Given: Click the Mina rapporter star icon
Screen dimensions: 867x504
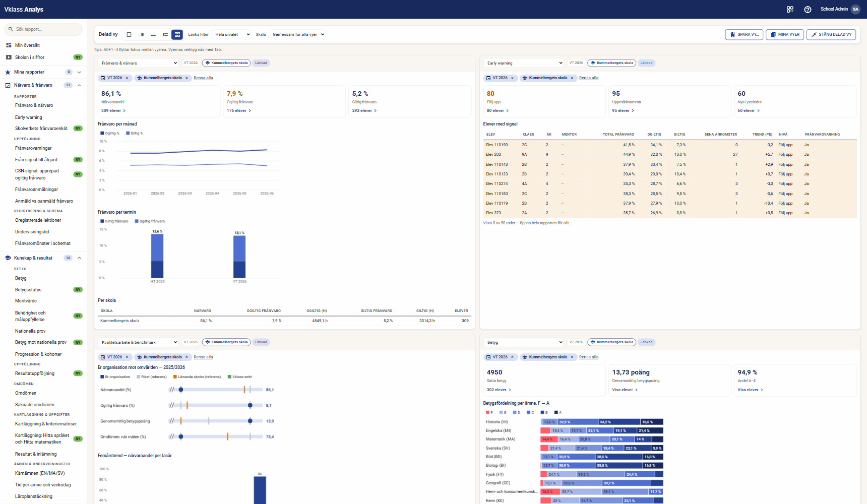Looking at the screenshot, I should [8, 72].
